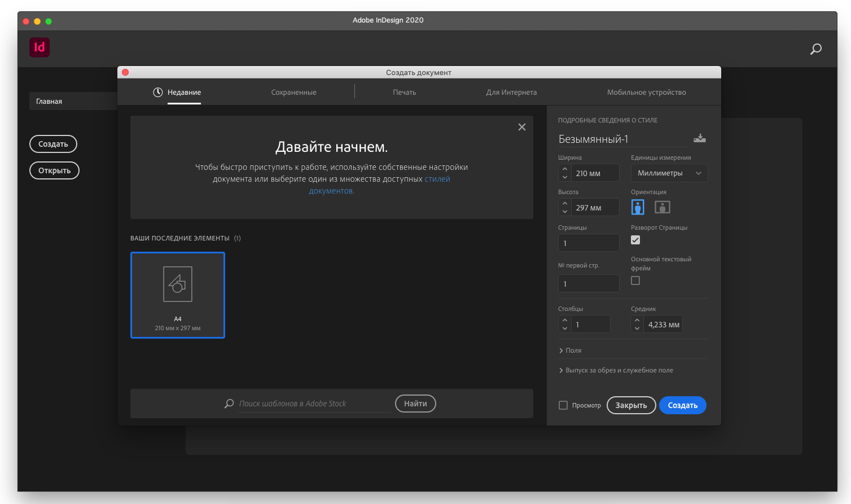851x504 pixels.
Task: Click the clock icon on Недавние tab
Action: point(158,92)
